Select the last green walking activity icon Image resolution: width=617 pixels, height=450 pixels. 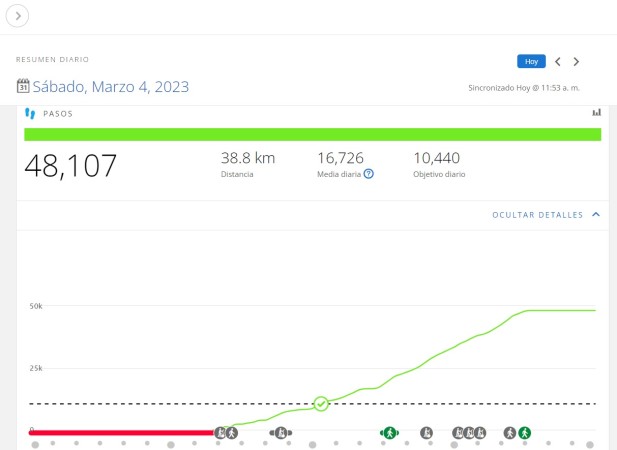tap(525, 433)
